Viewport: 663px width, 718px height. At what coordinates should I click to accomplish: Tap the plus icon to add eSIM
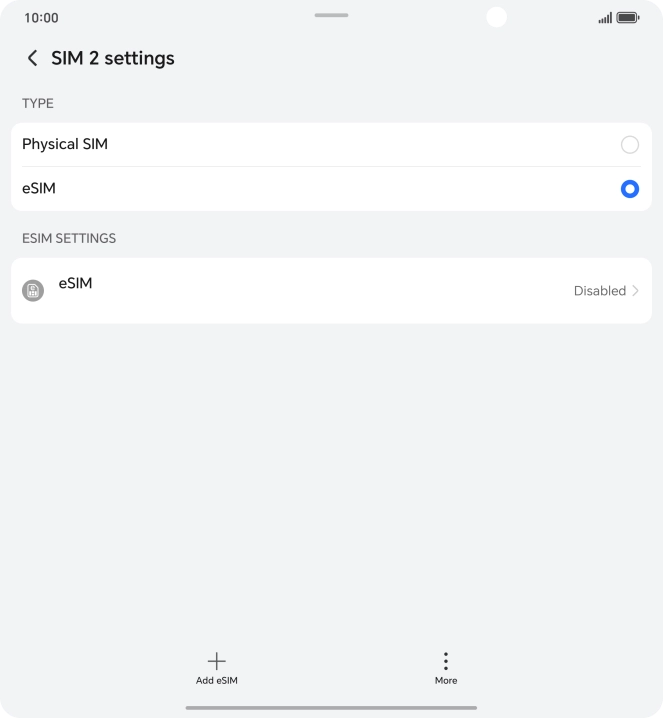[216, 661]
